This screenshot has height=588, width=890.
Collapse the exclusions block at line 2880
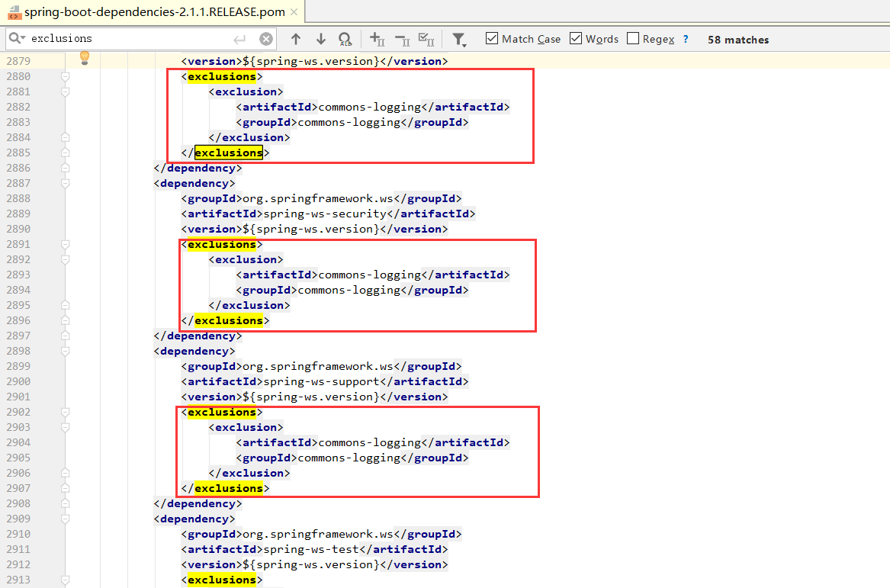point(66,76)
